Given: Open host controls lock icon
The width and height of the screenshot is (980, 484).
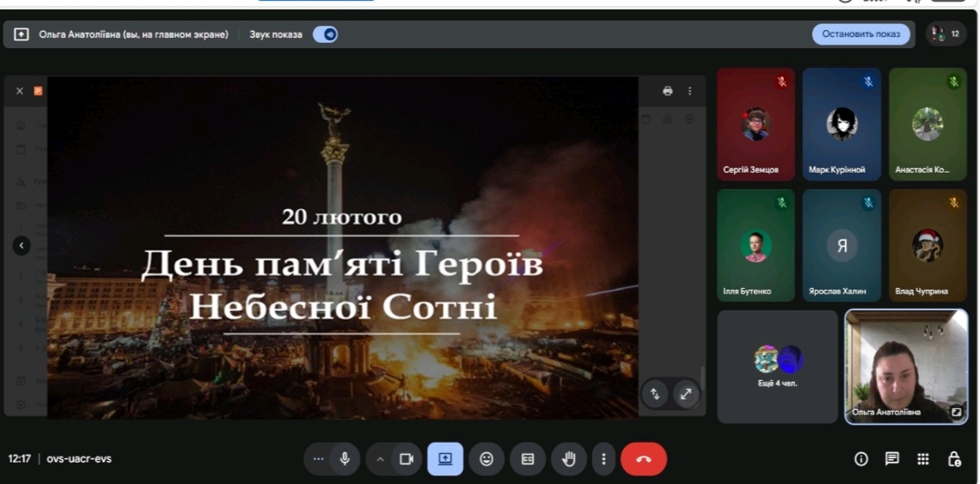Looking at the screenshot, I should coord(953,459).
